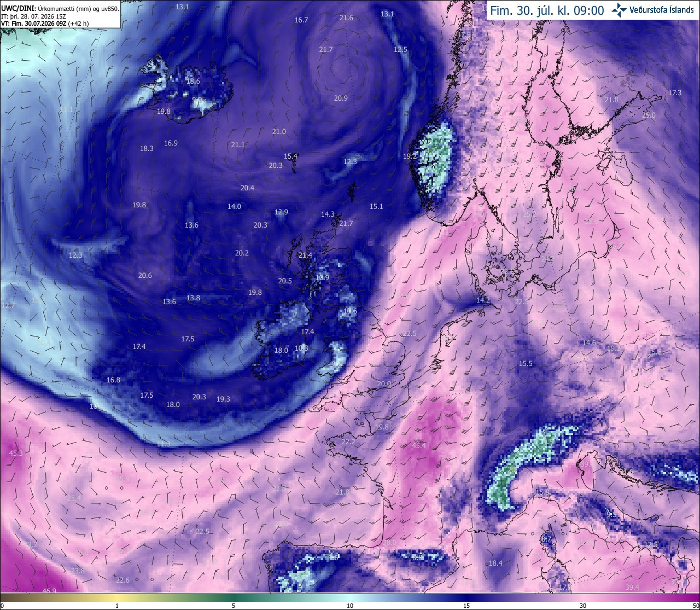Click the 18.4 value over the Mediterranean
This screenshot has height=610, width=700.
495,563
